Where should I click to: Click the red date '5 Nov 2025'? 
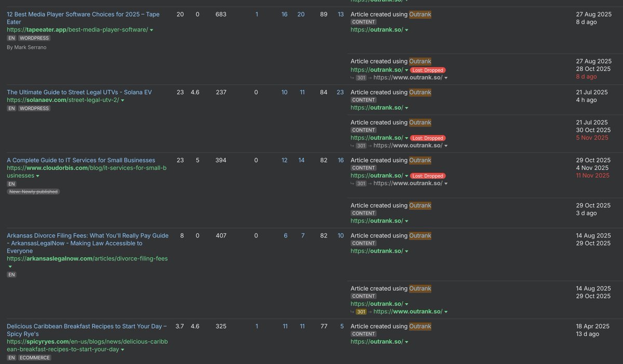click(x=592, y=138)
